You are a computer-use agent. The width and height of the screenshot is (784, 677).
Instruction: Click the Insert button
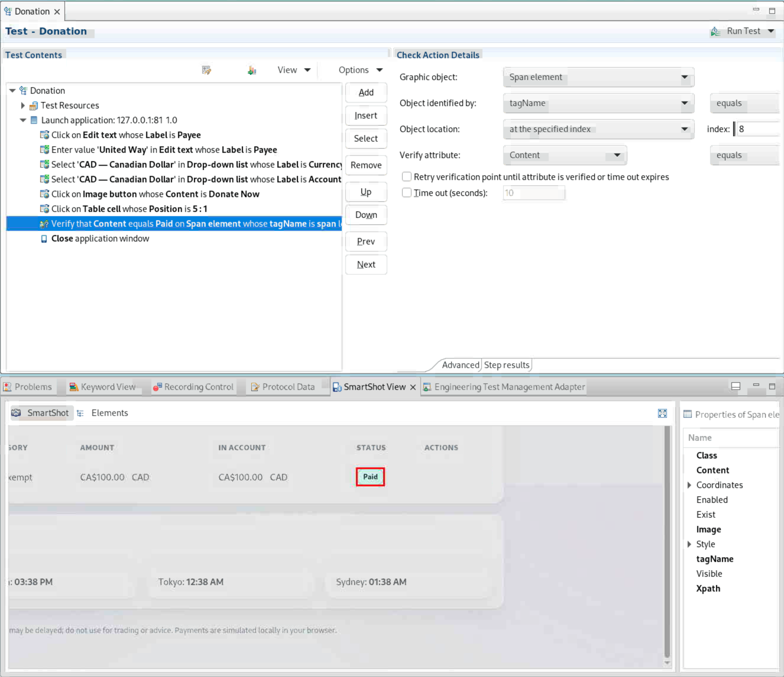(x=365, y=115)
